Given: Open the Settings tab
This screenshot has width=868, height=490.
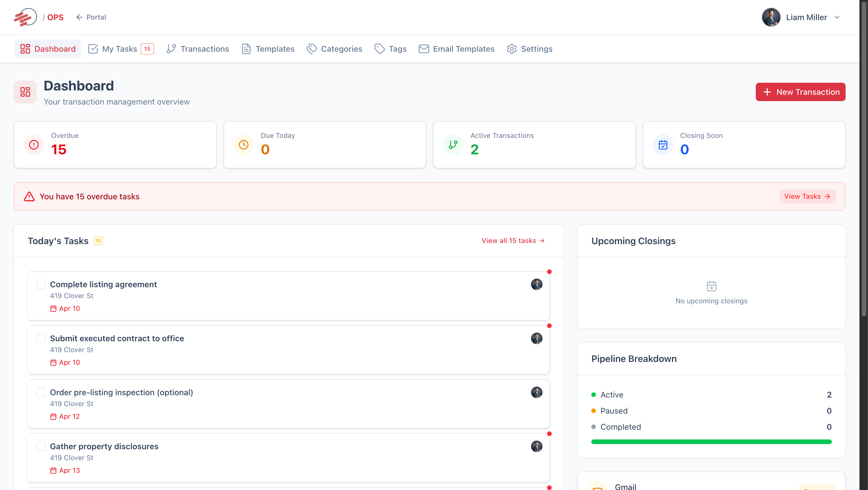Looking at the screenshot, I should [530, 49].
